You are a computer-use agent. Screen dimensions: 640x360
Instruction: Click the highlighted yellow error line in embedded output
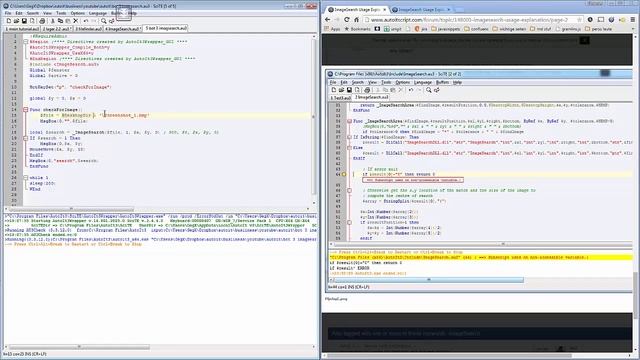[480, 257]
